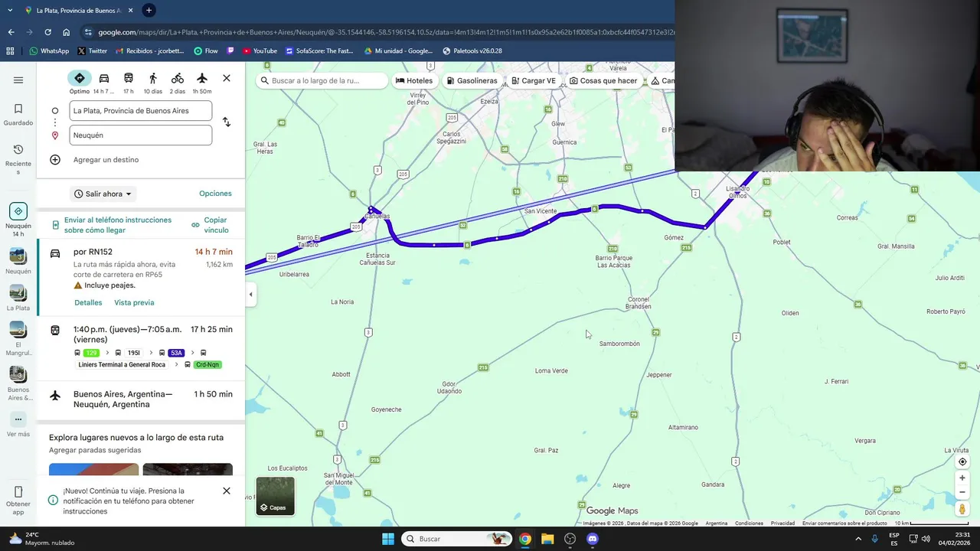This screenshot has height=551, width=980.
Task: Copy the route link
Action: pos(211,225)
